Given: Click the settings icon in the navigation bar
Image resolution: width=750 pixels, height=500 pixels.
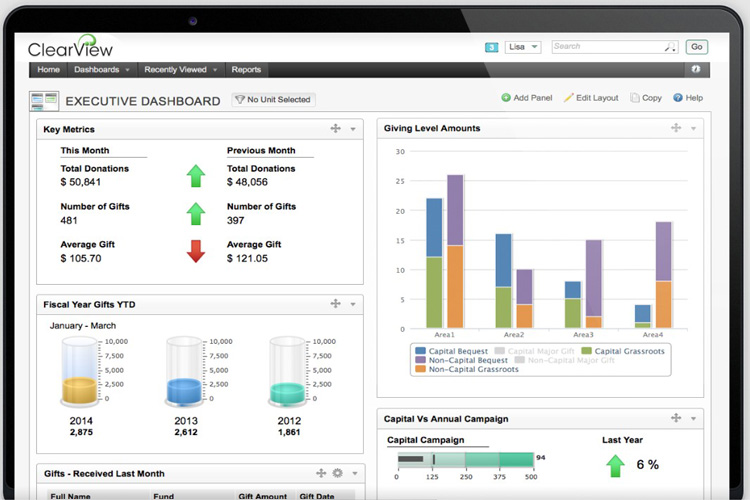Looking at the screenshot, I should click(696, 69).
